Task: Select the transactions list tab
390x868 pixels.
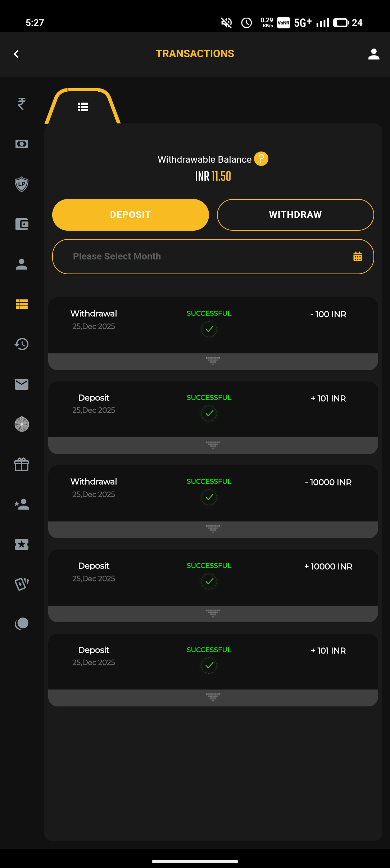Action: click(x=83, y=107)
